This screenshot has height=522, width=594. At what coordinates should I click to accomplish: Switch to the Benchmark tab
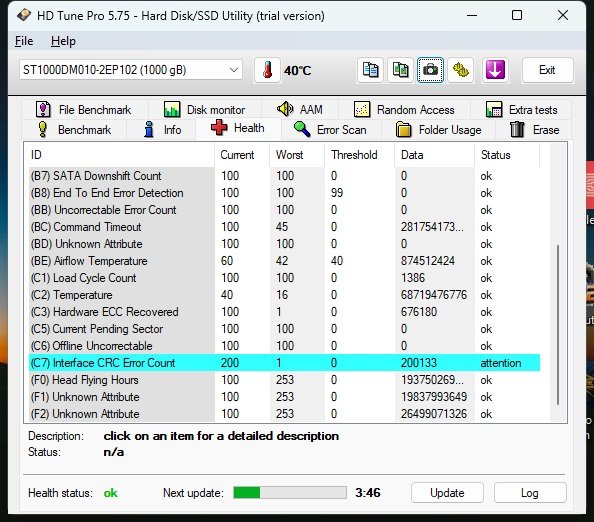[74, 130]
